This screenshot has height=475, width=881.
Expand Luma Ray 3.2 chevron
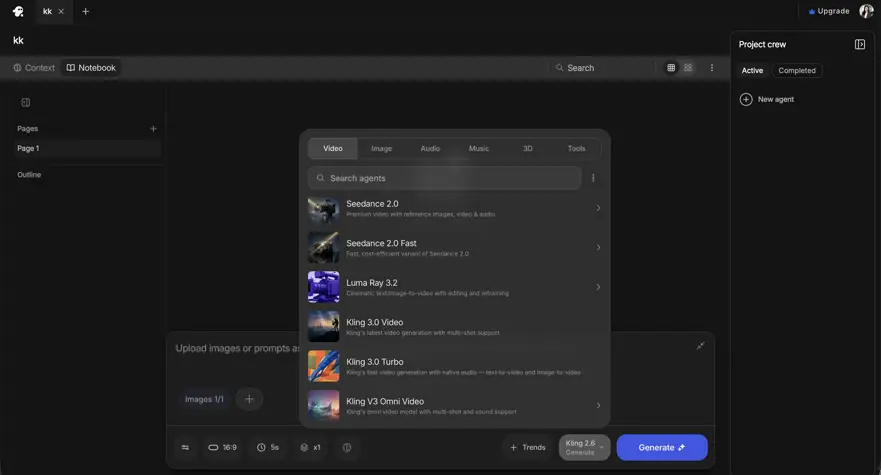tap(598, 287)
